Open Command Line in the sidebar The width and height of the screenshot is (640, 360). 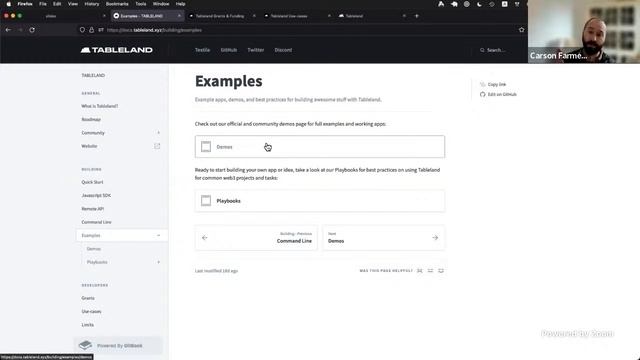tap(96, 222)
